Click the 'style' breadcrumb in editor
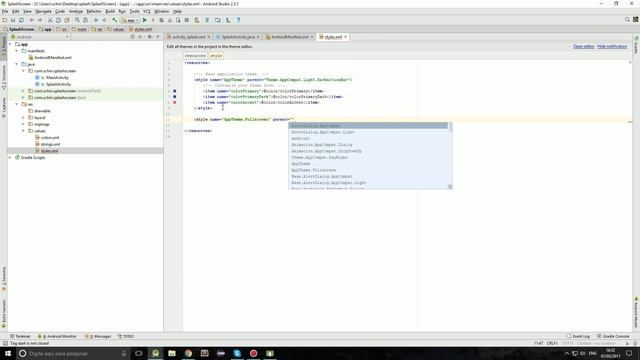The image size is (640, 360). pyautogui.click(x=216, y=56)
